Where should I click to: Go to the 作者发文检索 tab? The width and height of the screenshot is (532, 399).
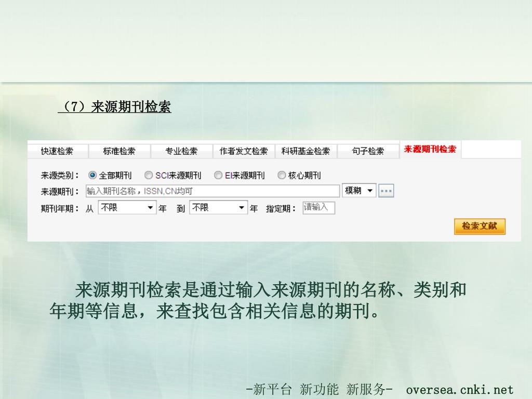click(244, 151)
